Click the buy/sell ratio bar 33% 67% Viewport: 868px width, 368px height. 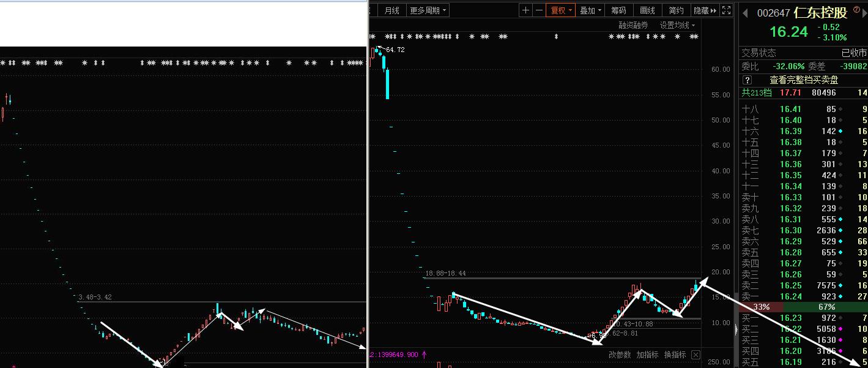point(804,306)
